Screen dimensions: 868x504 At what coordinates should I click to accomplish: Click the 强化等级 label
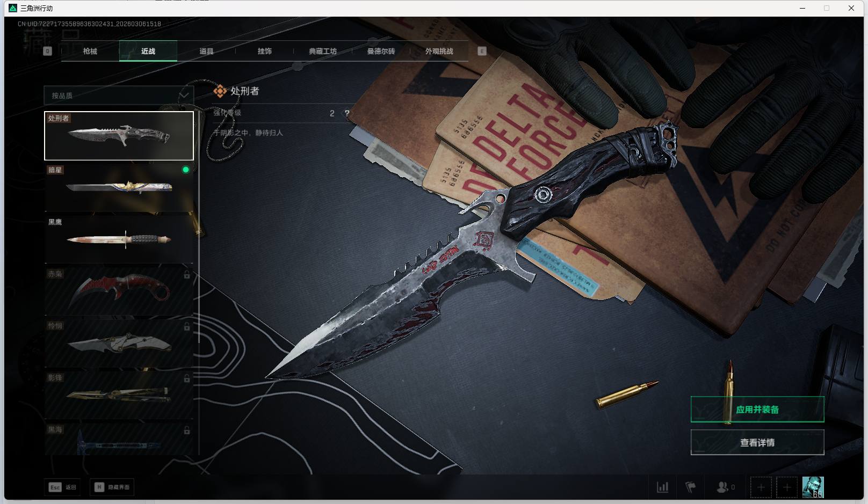pyautogui.click(x=227, y=113)
